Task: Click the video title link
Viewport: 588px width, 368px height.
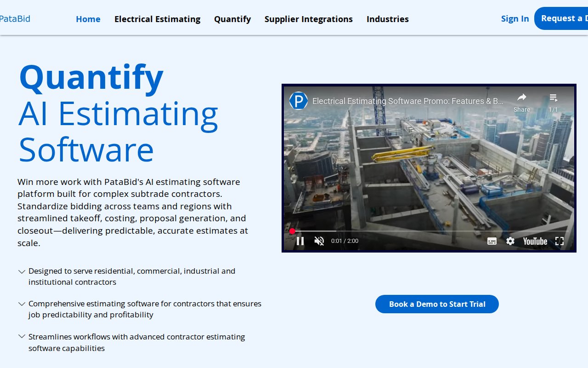Action: [407, 101]
